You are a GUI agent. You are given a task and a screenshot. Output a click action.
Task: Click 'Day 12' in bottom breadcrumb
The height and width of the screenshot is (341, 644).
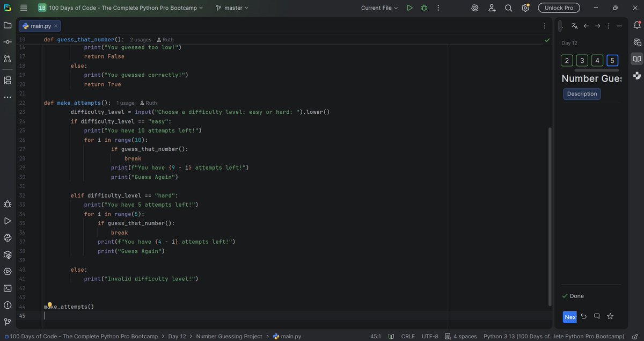pyautogui.click(x=177, y=336)
